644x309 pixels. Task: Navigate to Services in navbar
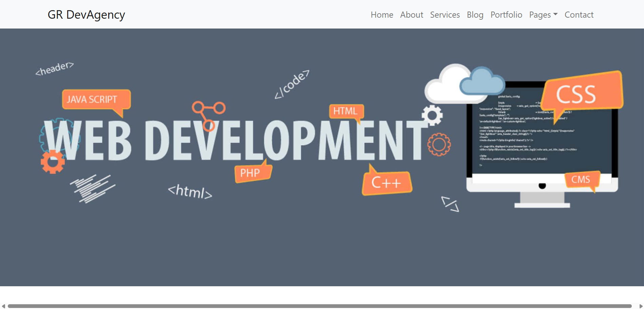(445, 15)
